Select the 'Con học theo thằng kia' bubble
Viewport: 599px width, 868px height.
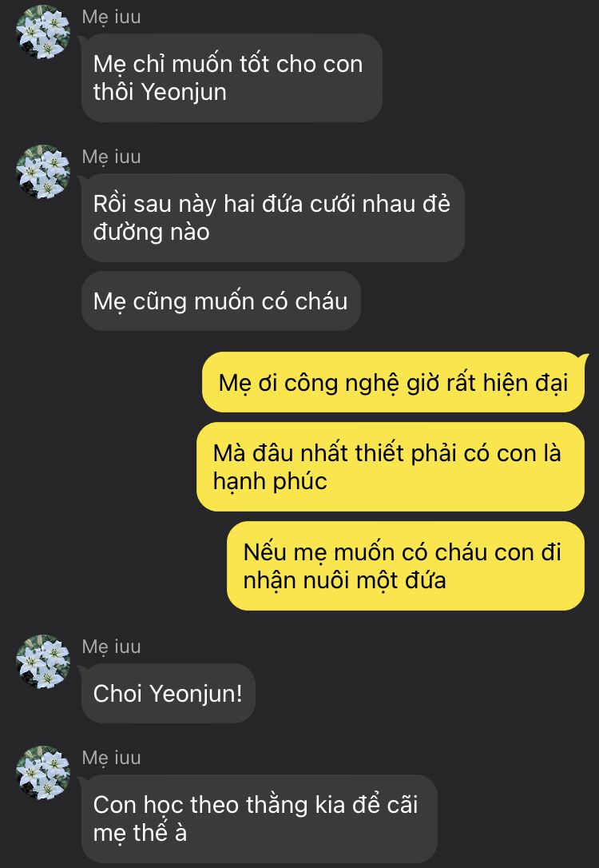click(x=259, y=818)
